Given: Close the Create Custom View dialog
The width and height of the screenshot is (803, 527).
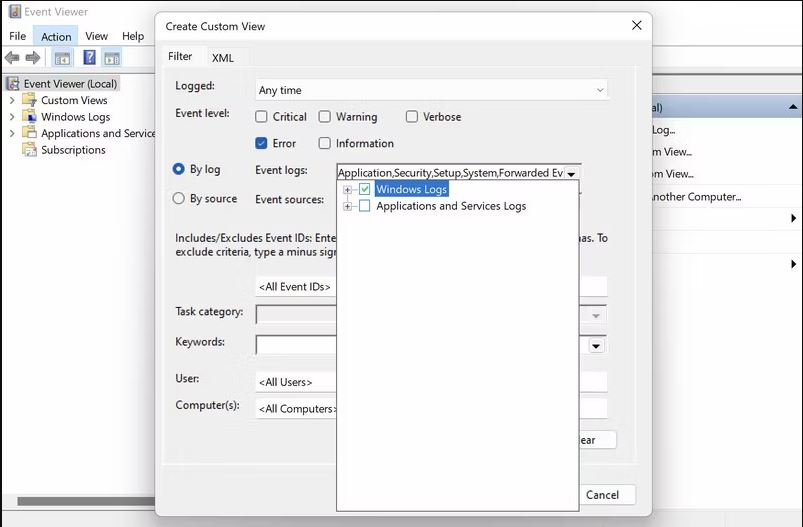Looking at the screenshot, I should tap(637, 25).
